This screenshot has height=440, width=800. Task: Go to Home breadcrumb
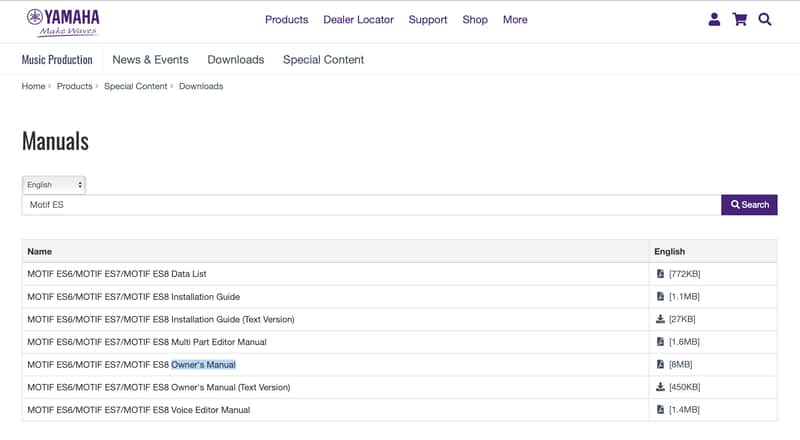click(x=33, y=86)
